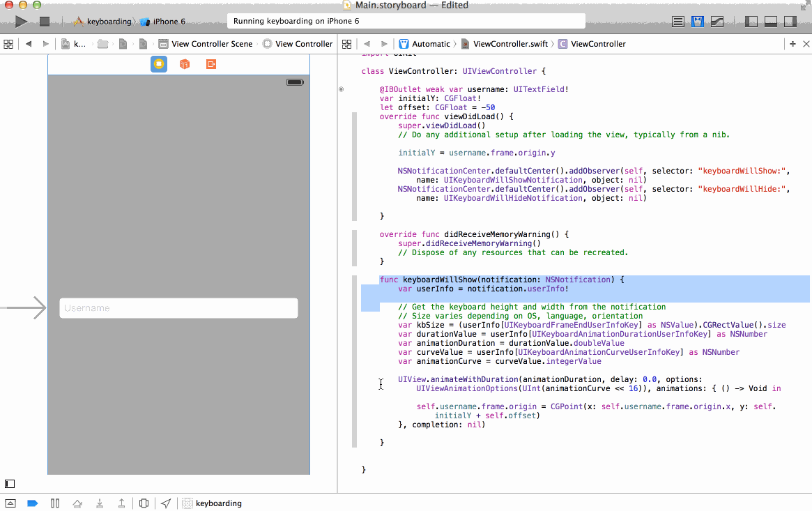Click the username IBOutlet connection circle
Image resolution: width=812 pixels, height=511 pixels.
[342, 89]
